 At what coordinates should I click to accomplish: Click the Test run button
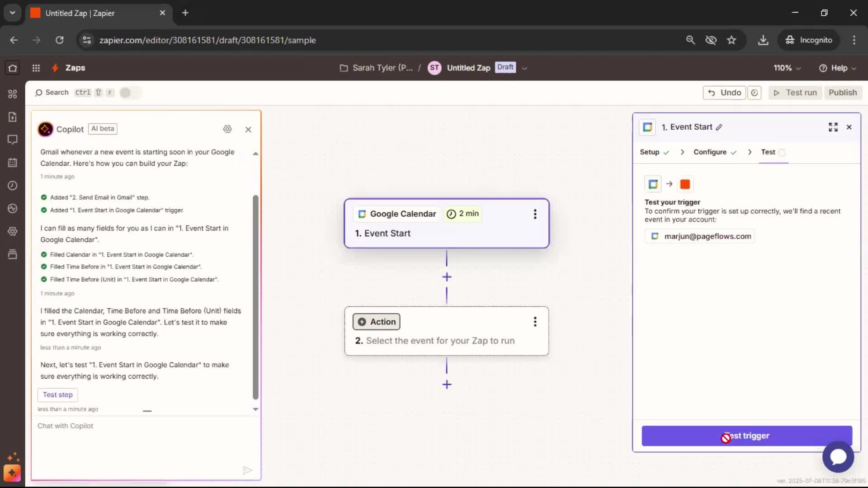tap(795, 93)
